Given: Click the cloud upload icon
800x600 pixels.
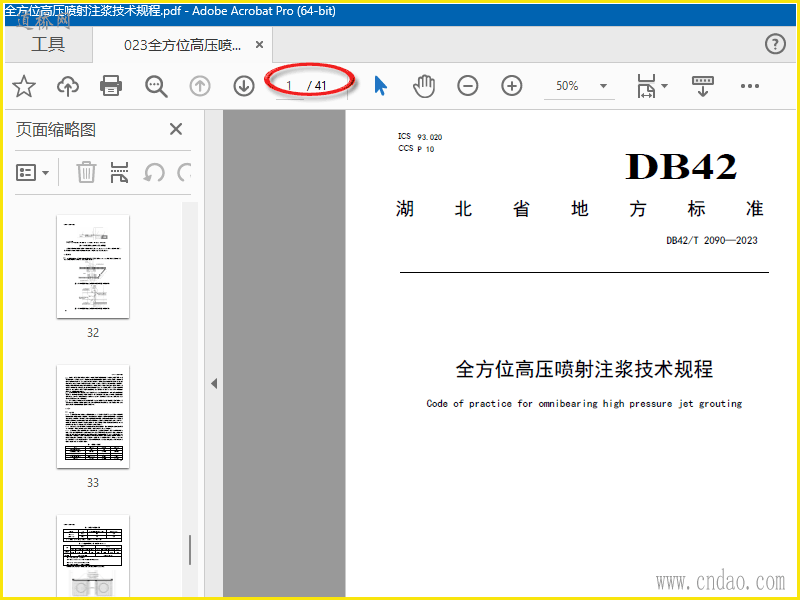Looking at the screenshot, I should (67, 86).
